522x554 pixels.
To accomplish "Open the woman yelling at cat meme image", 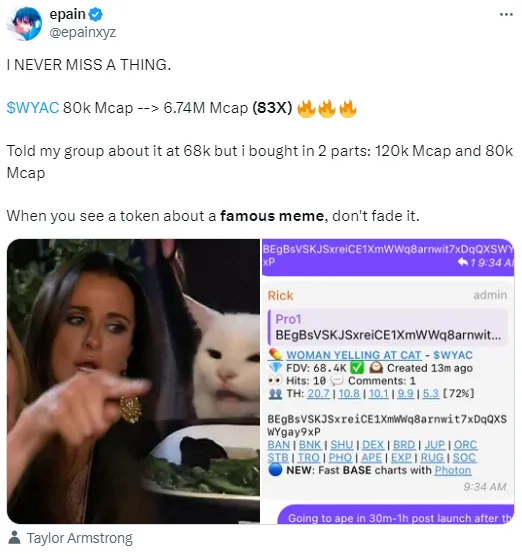I will pos(133,381).
